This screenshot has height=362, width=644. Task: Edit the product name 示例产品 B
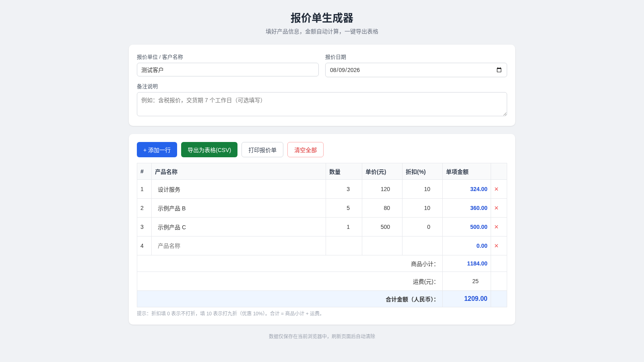tap(239, 208)
